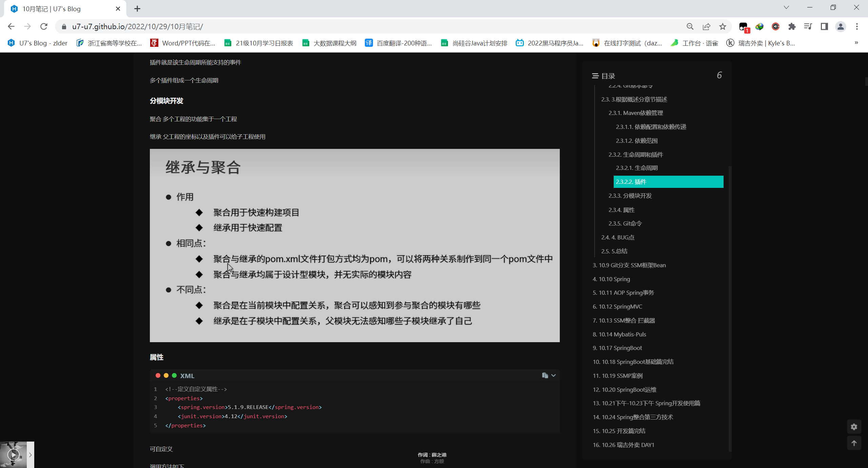This screenshot has height=468, width=868.
Task: Share this page via share icon
Action: pyautogui.click(x=706, y=26)
